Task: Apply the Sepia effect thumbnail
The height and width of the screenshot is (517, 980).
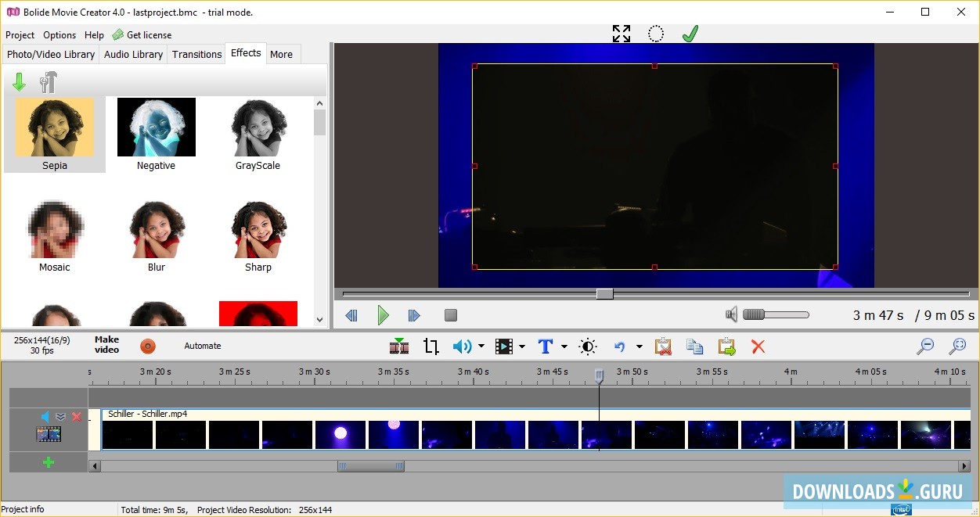Action: 55,127
